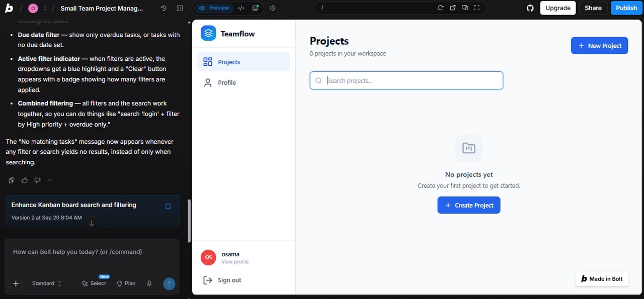Expand preview to fullscreen
Screen dimensions: 644x299
(477, 8)
